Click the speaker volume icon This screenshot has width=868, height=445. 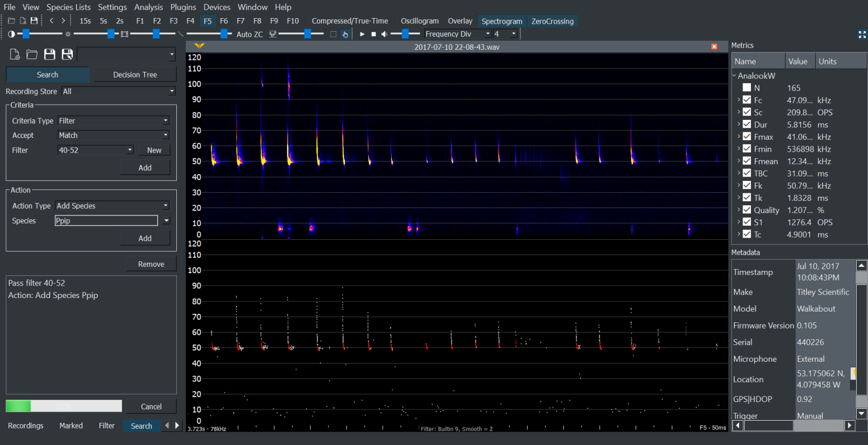tap(385, 33)
